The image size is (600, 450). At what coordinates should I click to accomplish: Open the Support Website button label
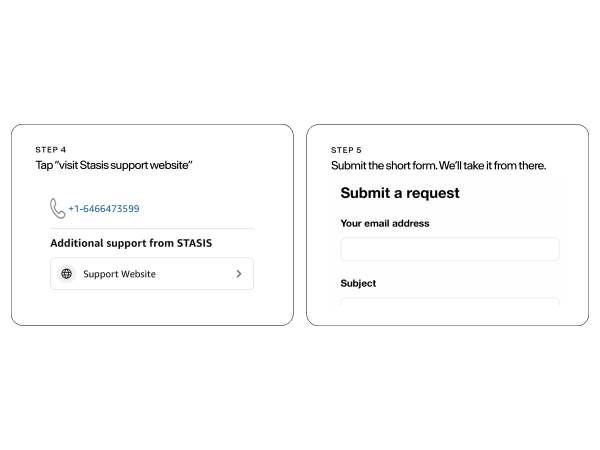tap(119, 274)
